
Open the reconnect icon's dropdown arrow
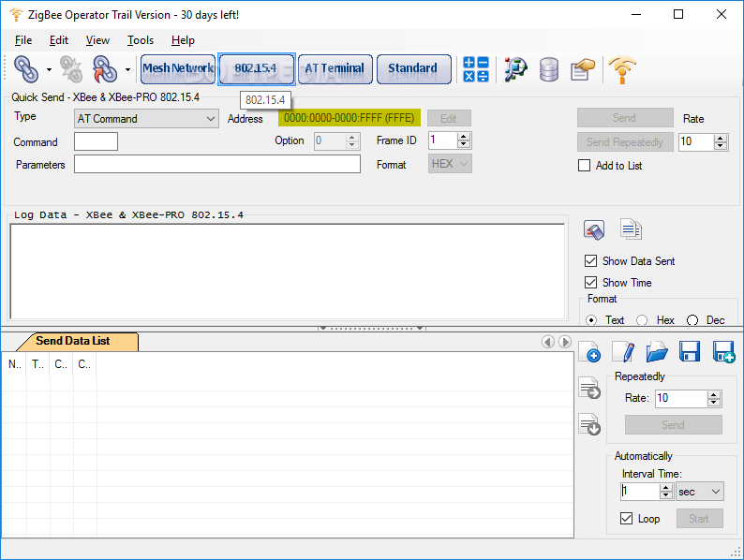[127, 69]
